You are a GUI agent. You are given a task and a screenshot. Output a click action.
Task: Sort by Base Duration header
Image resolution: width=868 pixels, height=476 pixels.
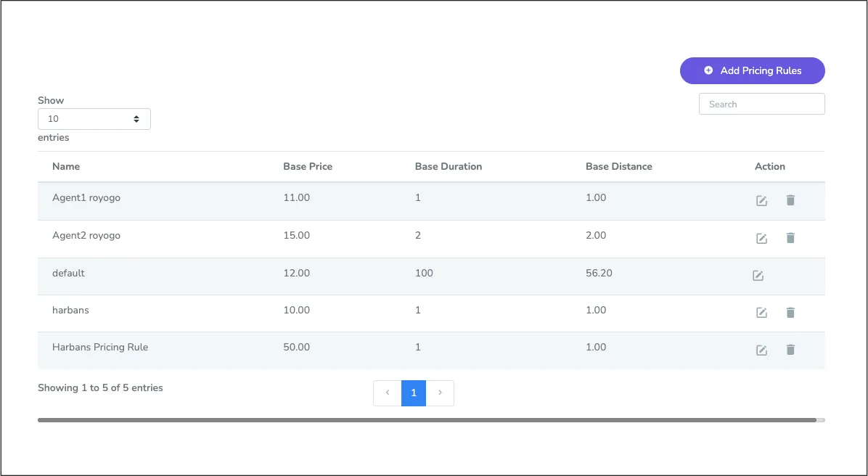[448, 167]
